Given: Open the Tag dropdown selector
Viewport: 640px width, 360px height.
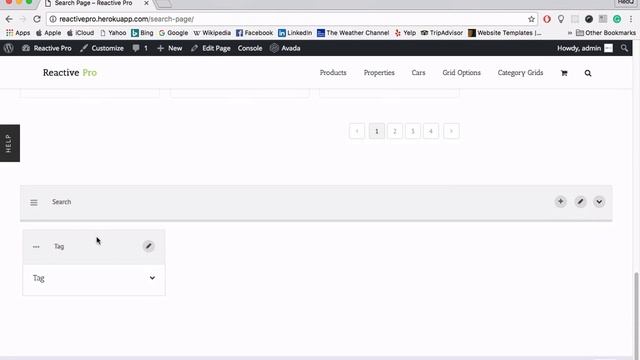Looking at the screenshot, I should pos(94,278).
